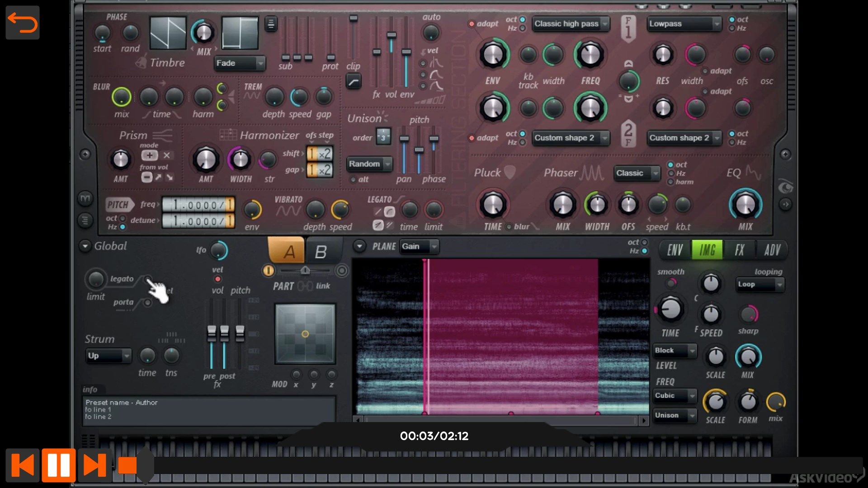868x488 pixels.
Task: Open the Fade dropdown
Action: (239, 63)
